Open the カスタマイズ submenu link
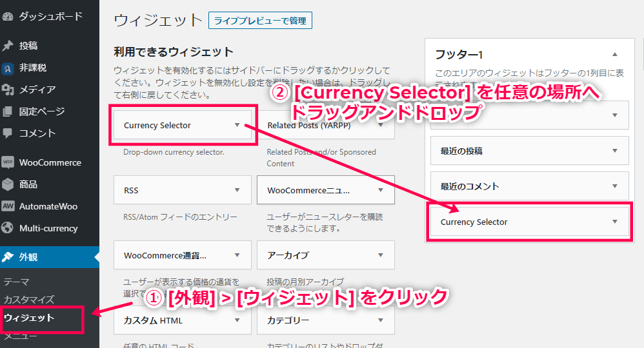Image resolution: width=644 pixels, height=348 pixels. pyautogui.click(x=29, y=300)
